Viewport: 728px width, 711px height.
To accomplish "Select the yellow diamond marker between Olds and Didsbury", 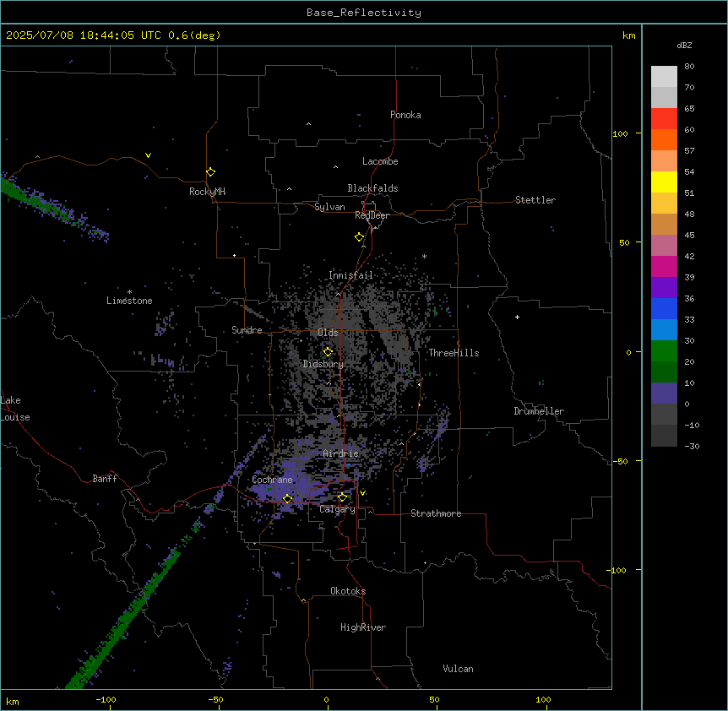I will [x=328, y=352].
